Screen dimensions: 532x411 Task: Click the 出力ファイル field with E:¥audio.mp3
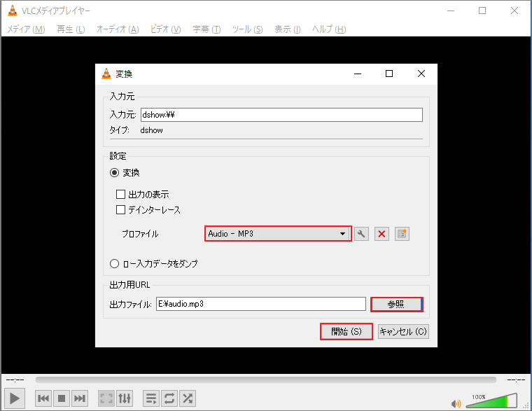point(261,304)
